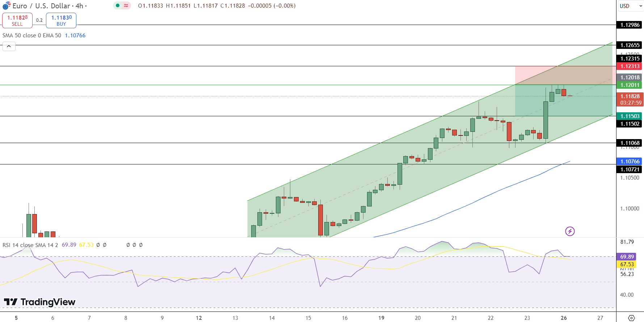This screenshot has width=644, height=322.
Task: Click the SELL button at 1.11828
Action: (x=17, y=20)
